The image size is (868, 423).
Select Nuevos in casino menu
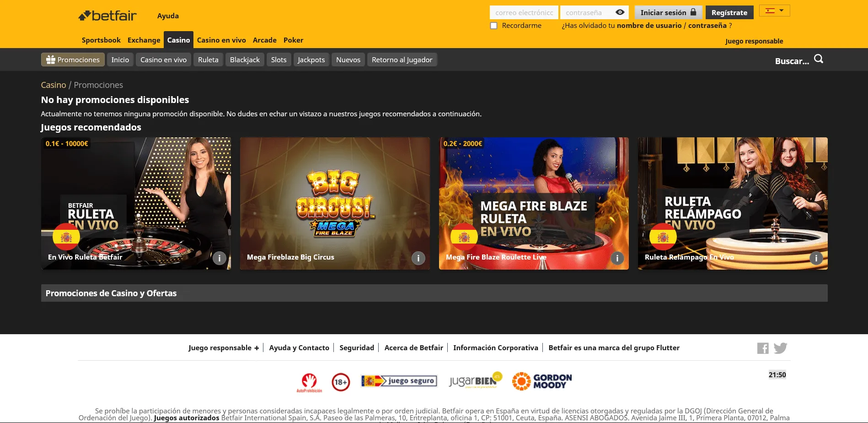click(348, 60)
